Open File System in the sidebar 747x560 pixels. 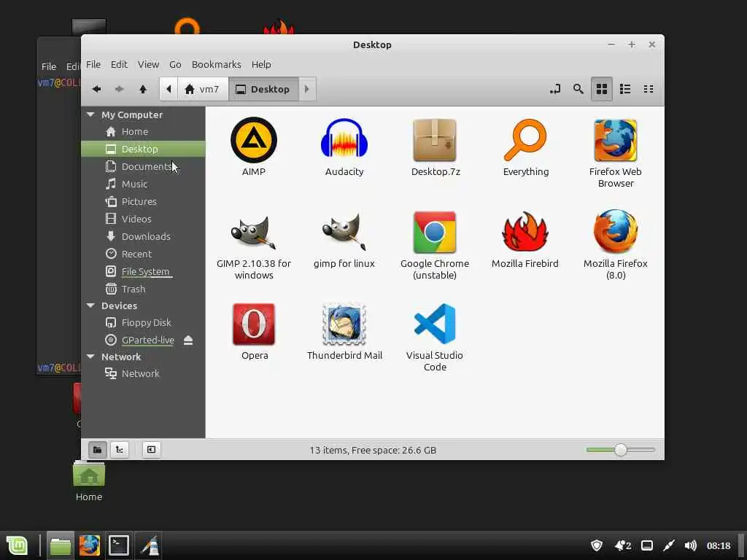143,271
